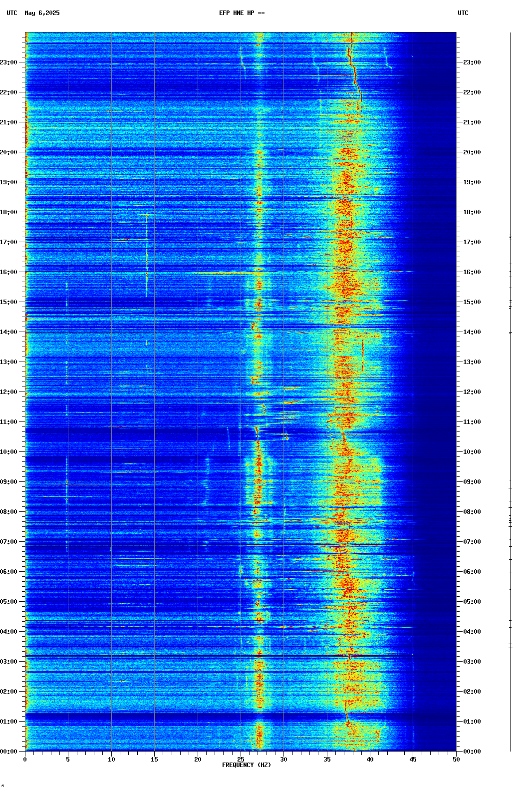Select 08:00 on the right-hand time axis
532x791 pixels.
472,512
